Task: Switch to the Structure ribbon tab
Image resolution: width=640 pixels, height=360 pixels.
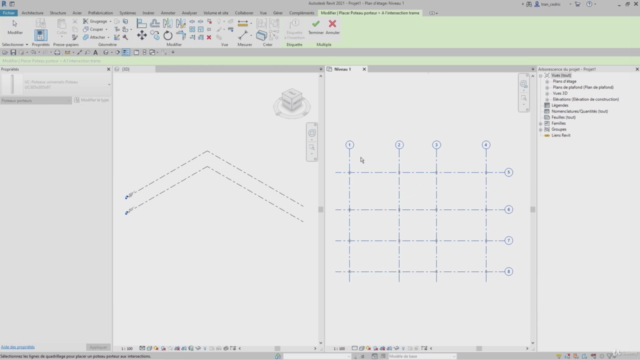Action: click(x=58, y=13)
